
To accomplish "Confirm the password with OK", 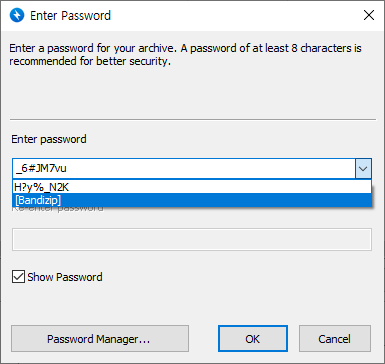I will click(x=253, y=339).
